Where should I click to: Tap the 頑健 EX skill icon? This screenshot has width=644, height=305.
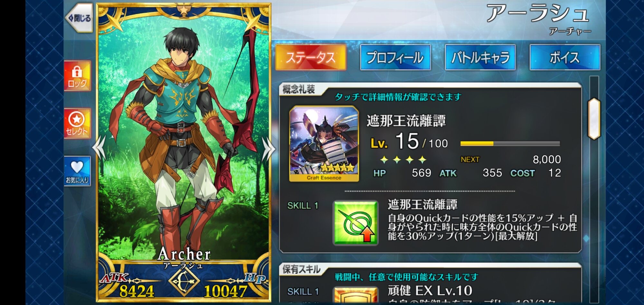355,295
